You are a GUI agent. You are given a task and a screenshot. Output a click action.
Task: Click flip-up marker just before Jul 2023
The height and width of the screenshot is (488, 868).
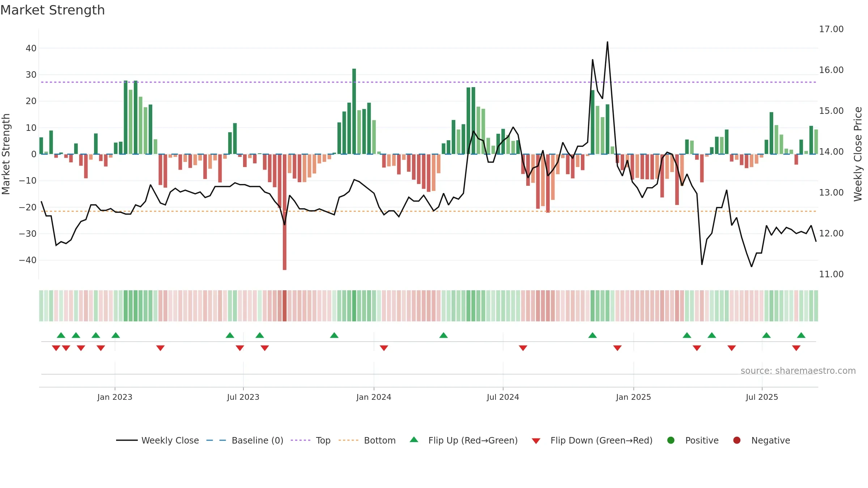coord(230,335)
